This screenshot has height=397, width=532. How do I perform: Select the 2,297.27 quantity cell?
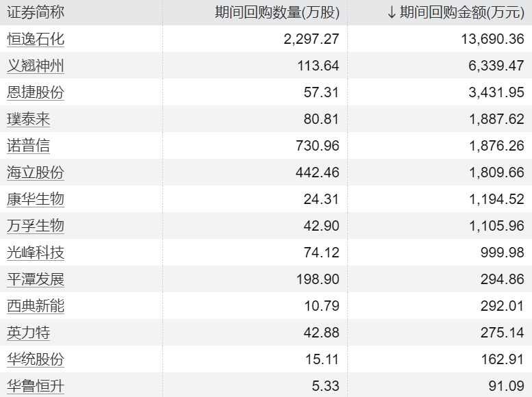(x=311, y=39)
